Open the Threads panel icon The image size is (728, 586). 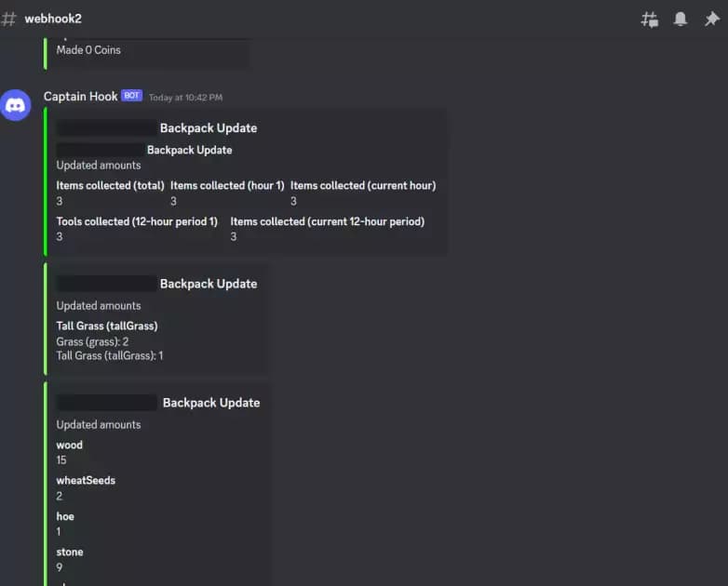(x=650, y=19)
